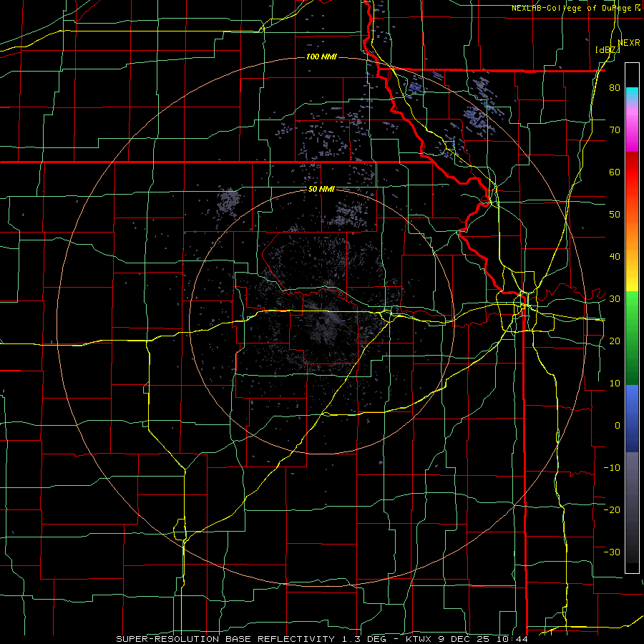
Task: Click the 30 value on the dBZ scale
Action: 615,298
